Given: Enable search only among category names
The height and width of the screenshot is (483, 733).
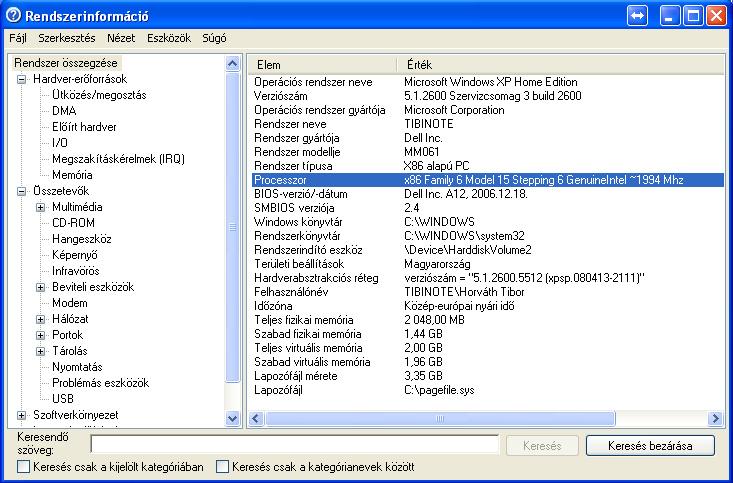Looking at the screenshot, I should 223,467.
